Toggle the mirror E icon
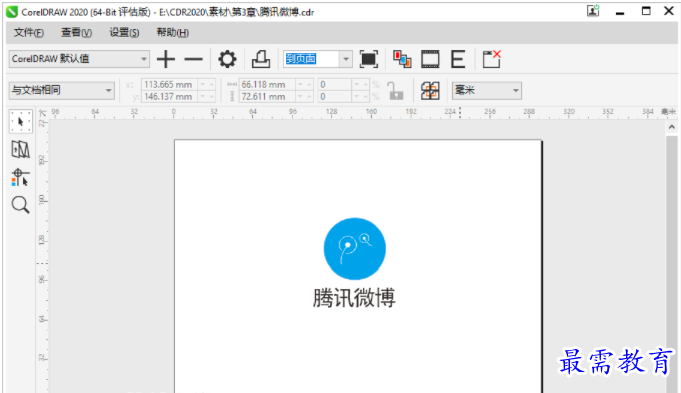The height and width of the screenshot is (393, 681). 458,59
